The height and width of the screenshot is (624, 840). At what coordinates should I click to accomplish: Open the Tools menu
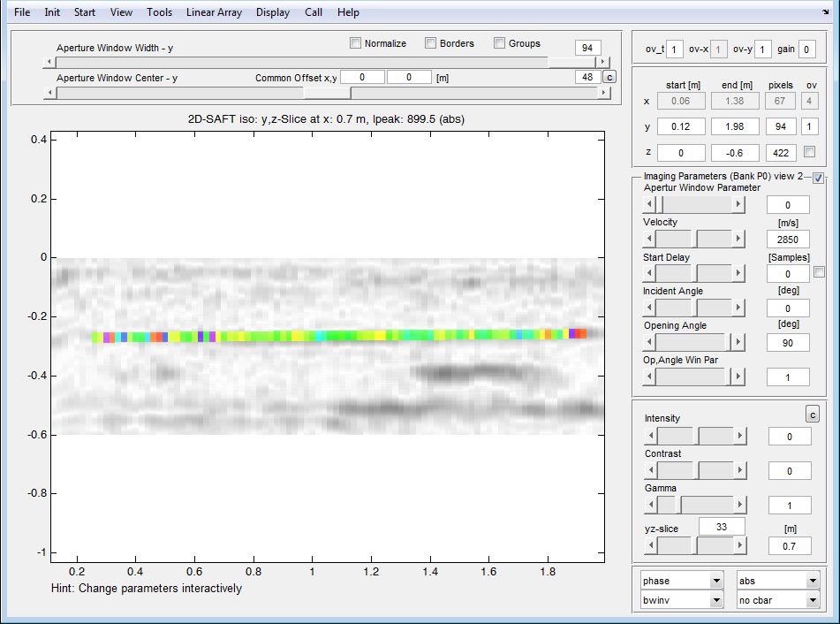tap(160, 12)
